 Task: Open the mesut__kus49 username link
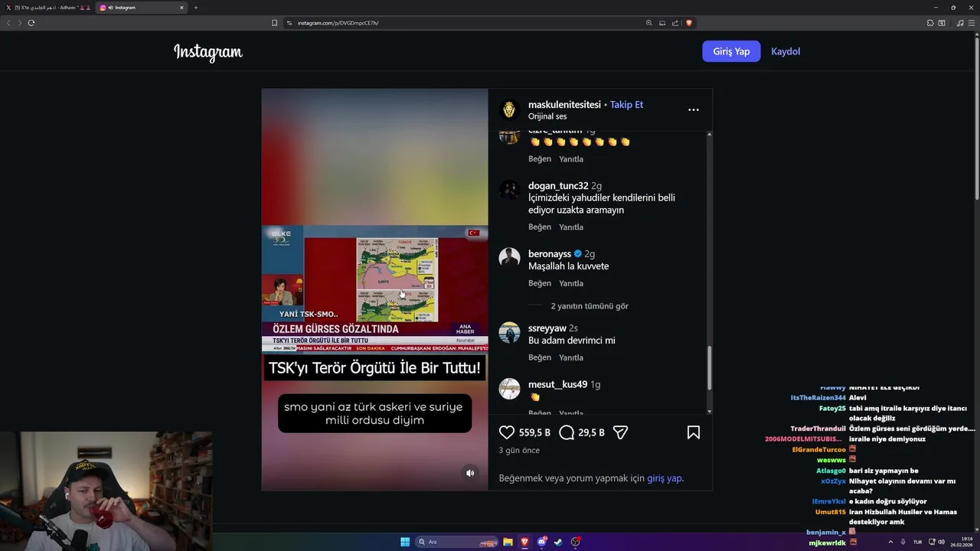[x=557, y=385]
